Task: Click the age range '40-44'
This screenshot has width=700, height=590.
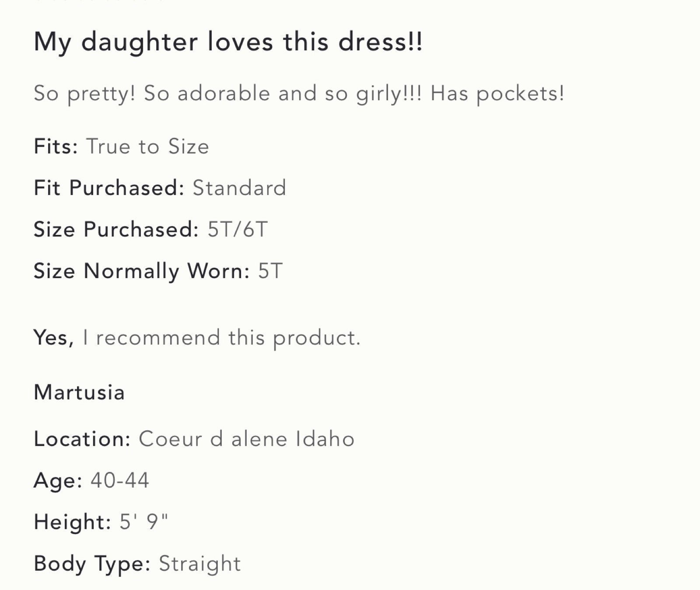Action: point(120,480)
